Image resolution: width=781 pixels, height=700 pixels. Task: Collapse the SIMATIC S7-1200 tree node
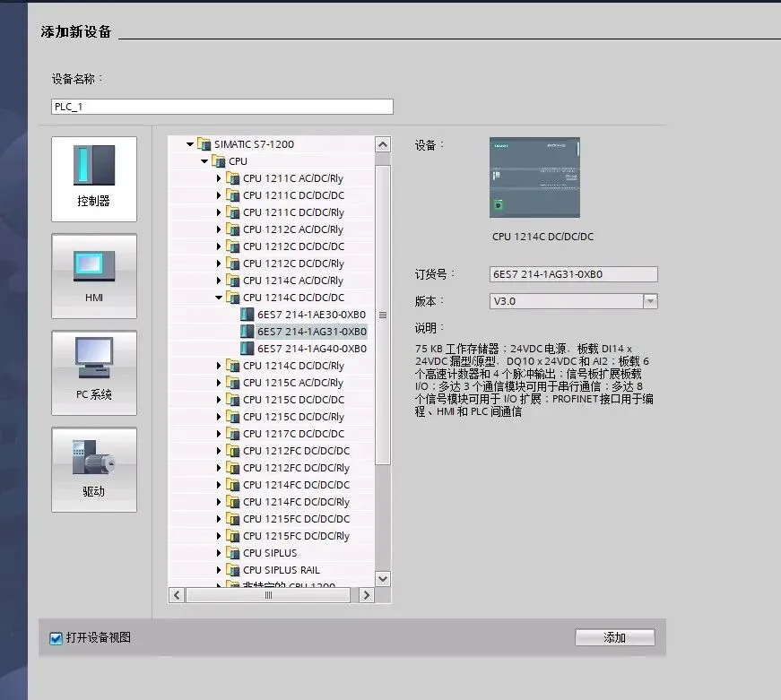click(x=190, y=144)
